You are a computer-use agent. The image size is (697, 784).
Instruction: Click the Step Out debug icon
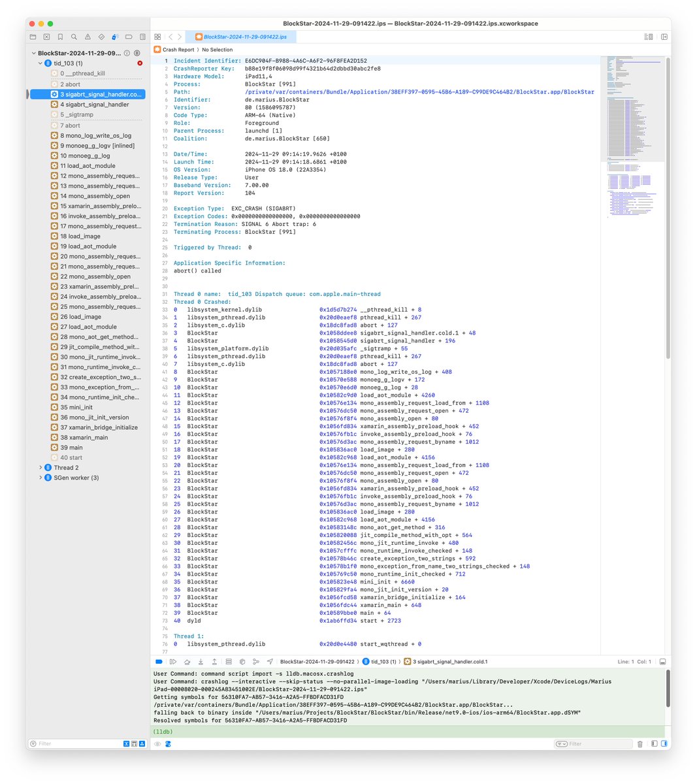pyautogui.click(x=214, y=662)
